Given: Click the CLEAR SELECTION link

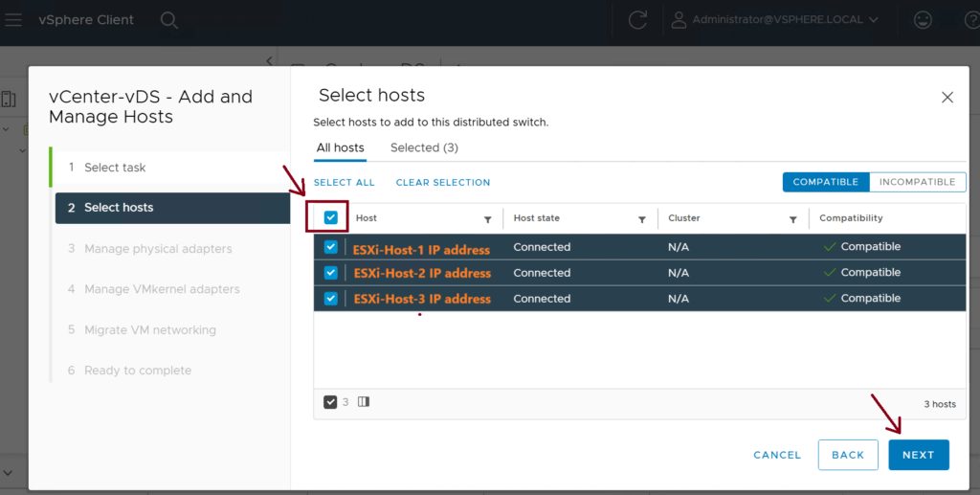Looking at the screenshot, I should (x=443, y=183).
